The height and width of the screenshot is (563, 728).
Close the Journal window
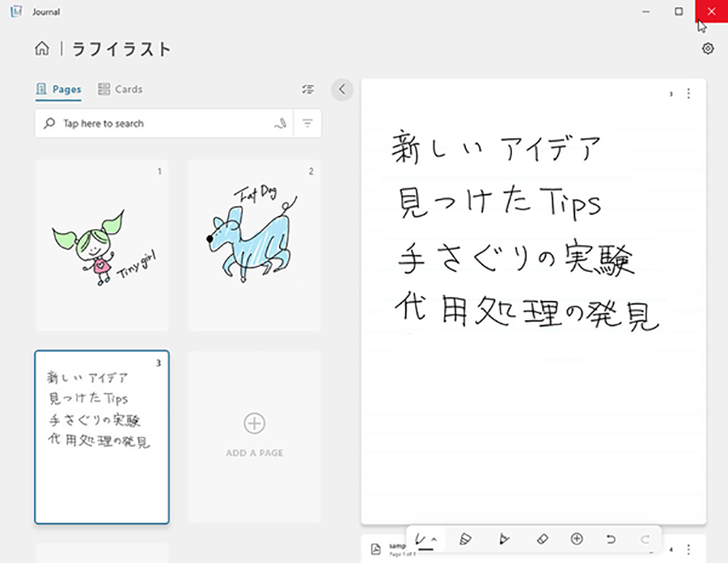[x=711, y=11]
